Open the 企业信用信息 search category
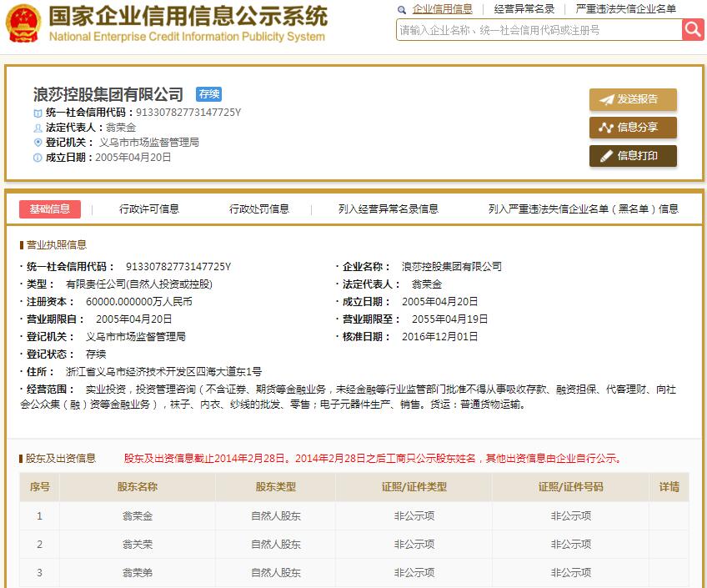The width and height of the screenshot is (707, 588). pyautogui.click(x=442, y=9)
